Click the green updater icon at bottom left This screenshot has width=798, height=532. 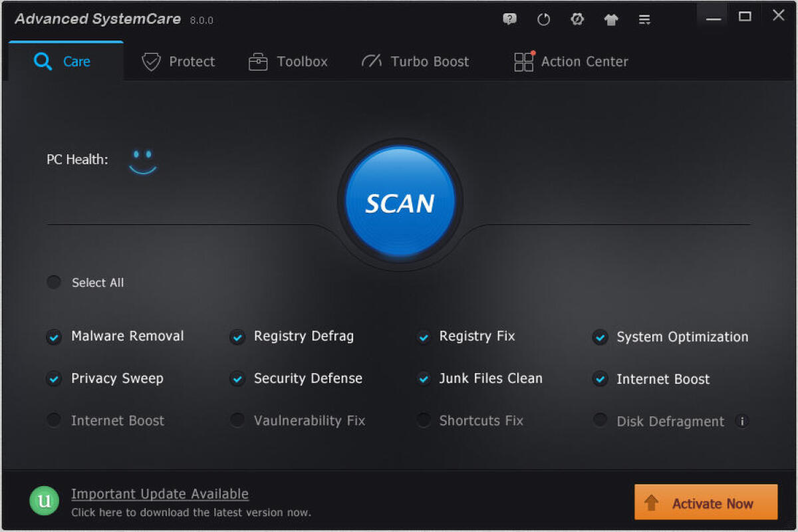(44, 501)
